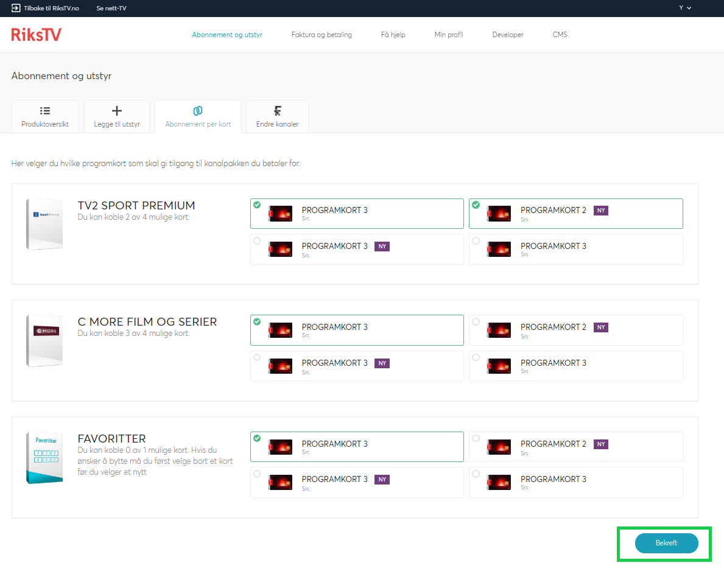The height and width of the screenshot is (588, 724).
Task: Uncheck the selected PROGRAMKORT 3 in Favoritter
Action: [x=257, y=438]
